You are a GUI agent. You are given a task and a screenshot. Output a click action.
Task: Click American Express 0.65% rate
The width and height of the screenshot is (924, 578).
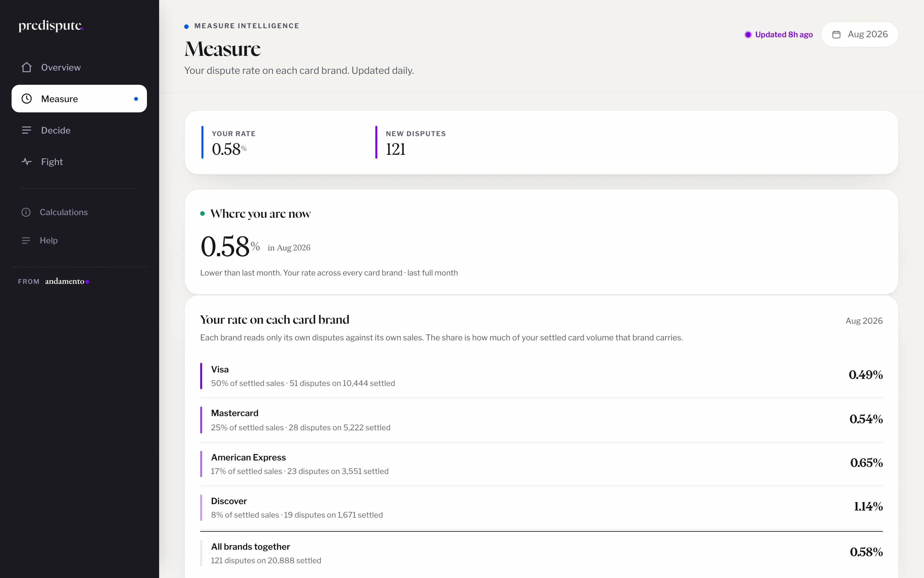(x=866, y=463)
